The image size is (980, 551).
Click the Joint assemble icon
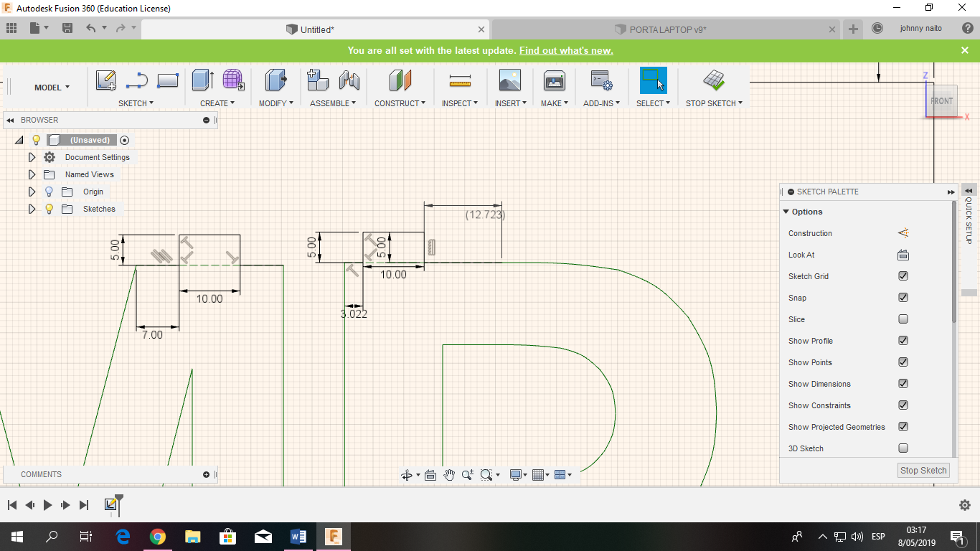pos(349,80)
